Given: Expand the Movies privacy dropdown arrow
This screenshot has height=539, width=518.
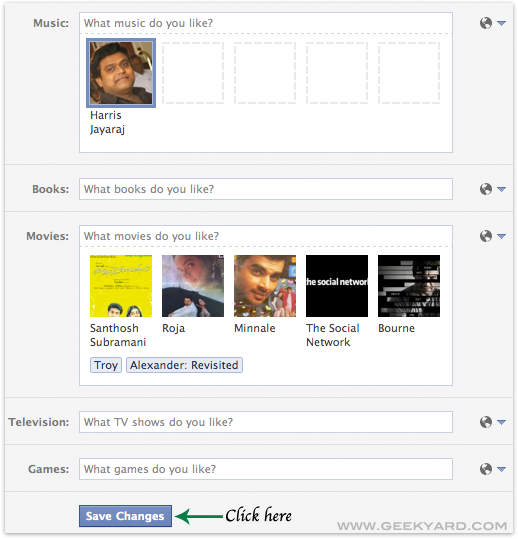Looking at the screenshot, I should [502, 236].
